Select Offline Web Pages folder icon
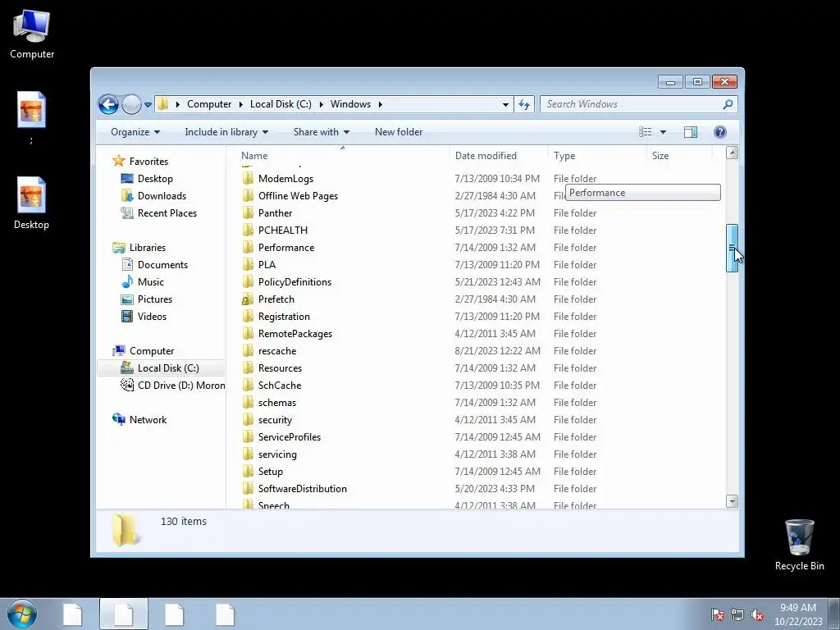Screen dimensions: 840x630 pos(248,195)
